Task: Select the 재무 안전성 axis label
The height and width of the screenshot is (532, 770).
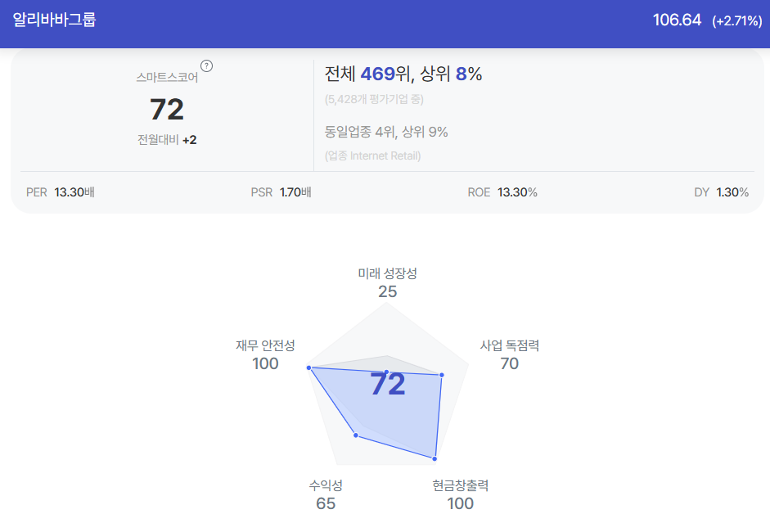Action: click(x=265, y=345)
